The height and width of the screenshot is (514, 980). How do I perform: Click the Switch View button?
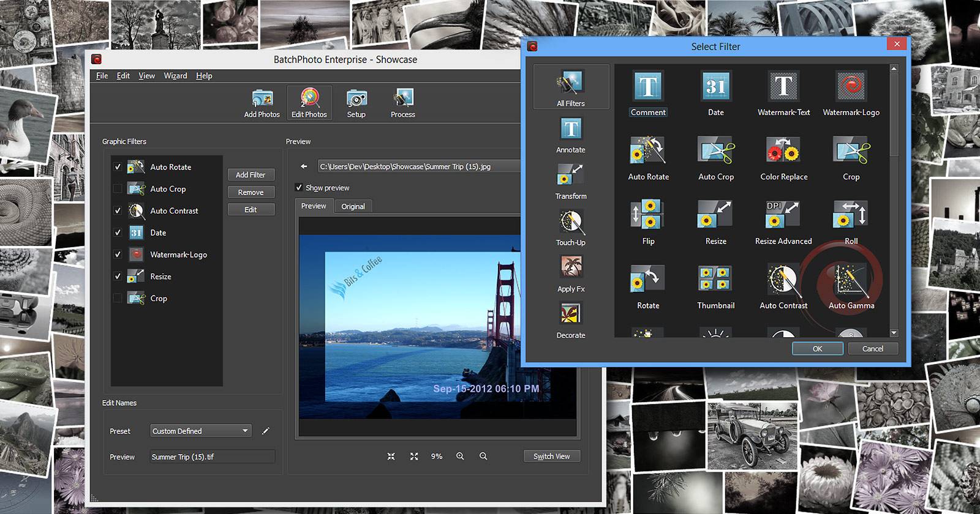(551, 456)
